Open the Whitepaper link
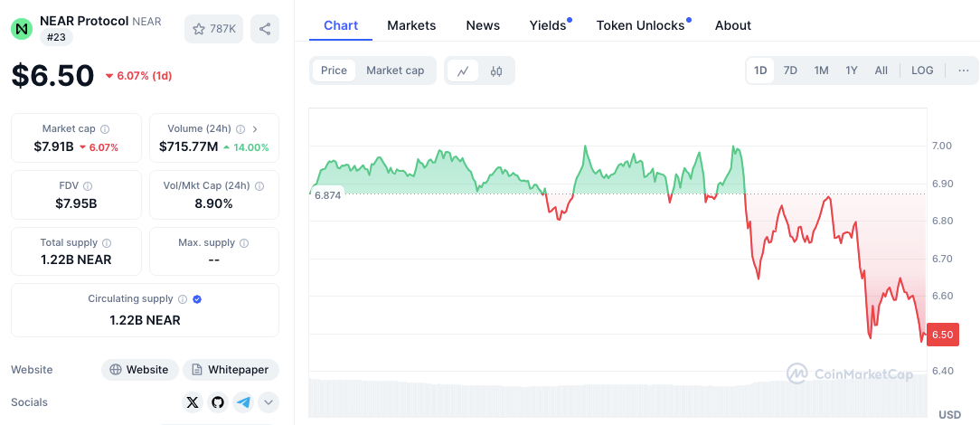Screen dimensions: 980x425 pos(231,370)
